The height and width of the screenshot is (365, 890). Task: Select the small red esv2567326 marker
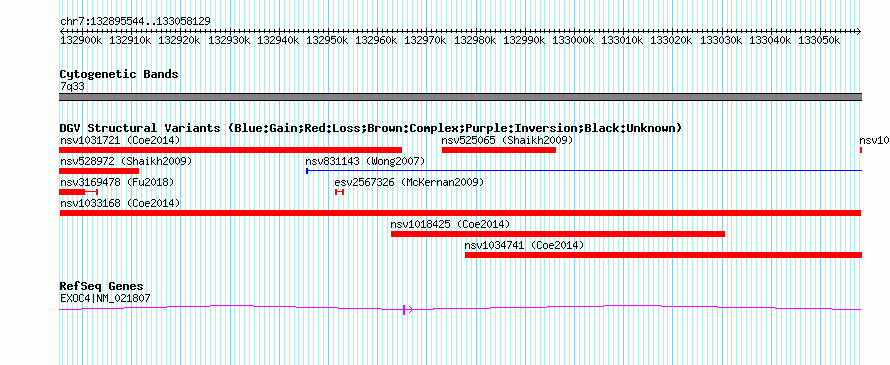pyautogui.click(x=339, y=192)
